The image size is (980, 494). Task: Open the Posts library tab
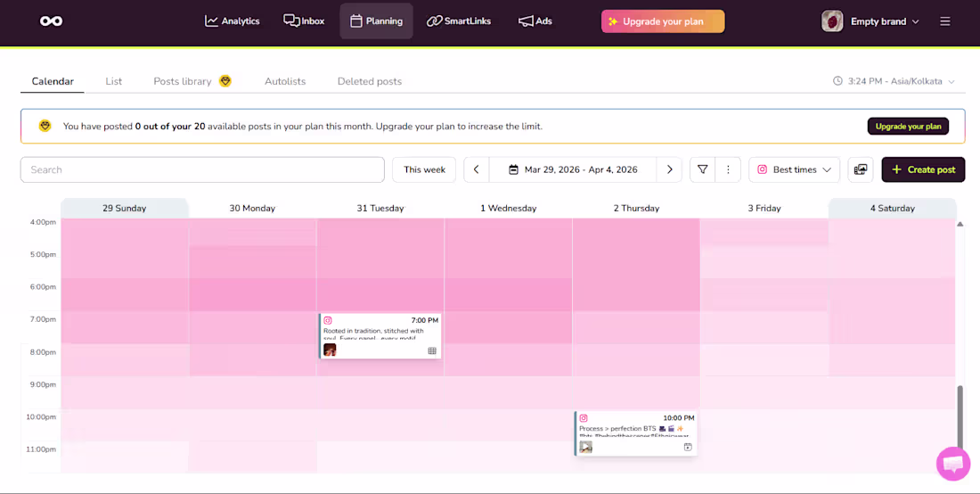point(183,81)
